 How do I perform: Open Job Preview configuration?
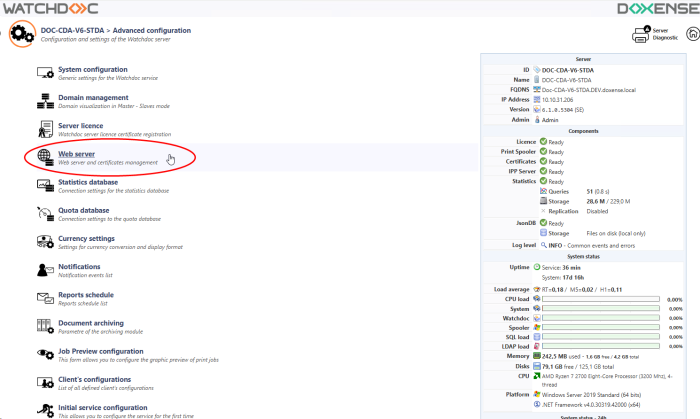(x=100, y=351)
